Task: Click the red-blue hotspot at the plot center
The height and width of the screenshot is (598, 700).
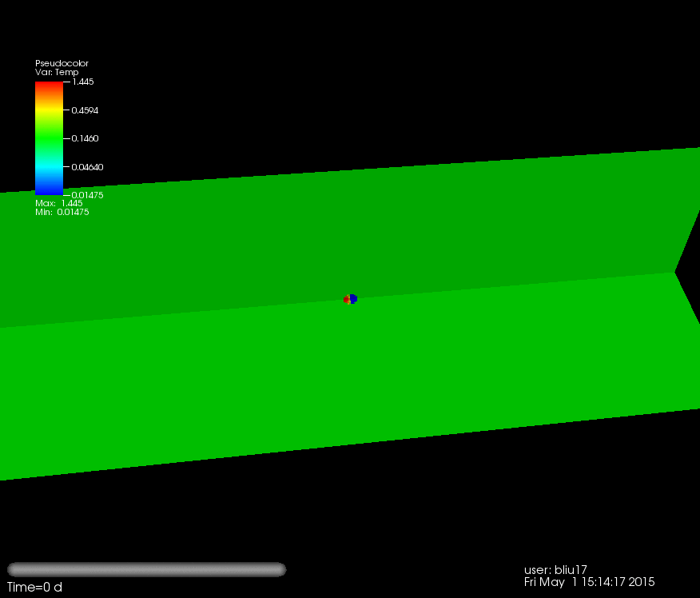Action: (x=351, y=299)
